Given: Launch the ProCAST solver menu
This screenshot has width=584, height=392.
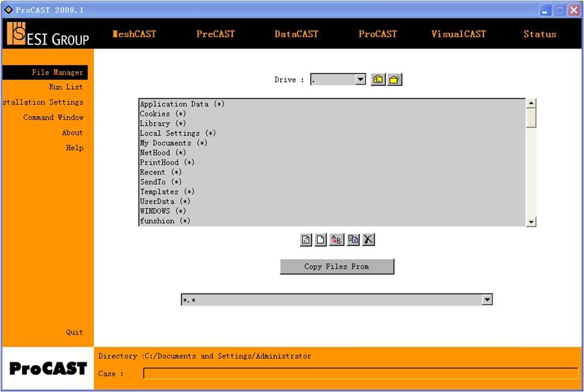Looking at the screenshot, I should point(378,34).
